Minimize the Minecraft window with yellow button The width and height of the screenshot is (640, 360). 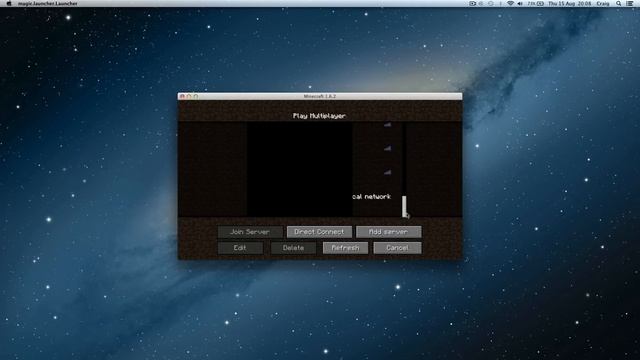189,96
